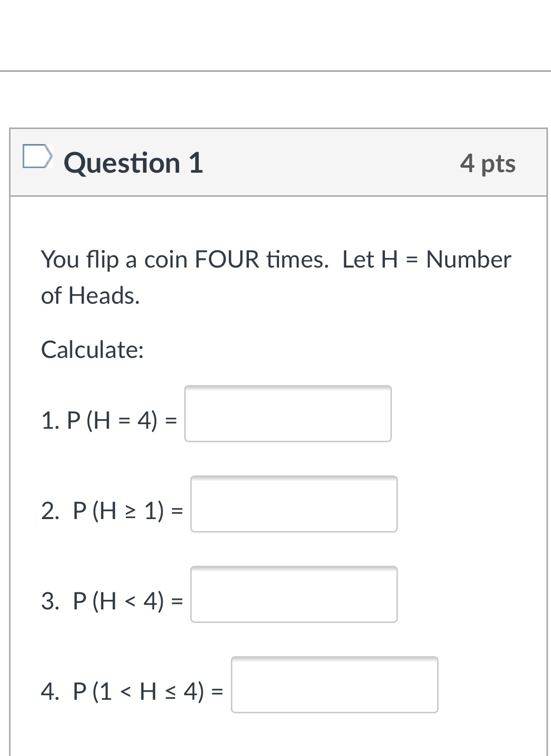Image resolution: width=551 pixels, height=756 pixels.
Task: Click the P (H = 4) answer field
Action: [288, 414]
